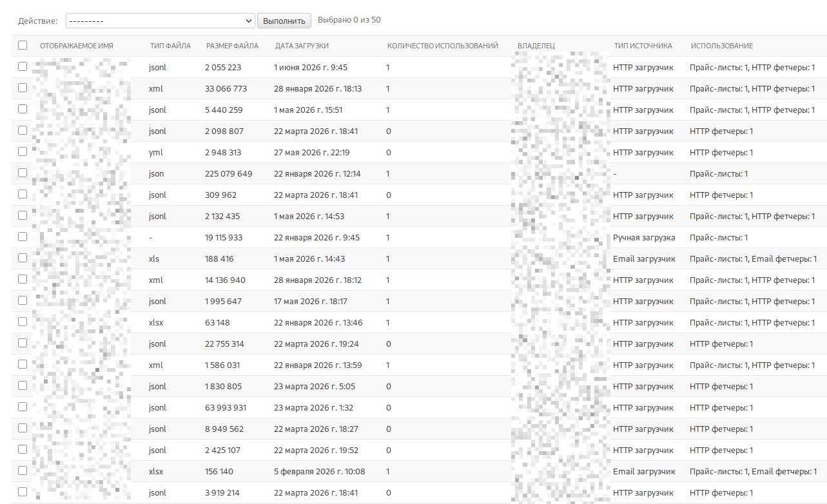Sort by Дата загрузки column header
The image size is (827, 504).
(x=302, y=46)
